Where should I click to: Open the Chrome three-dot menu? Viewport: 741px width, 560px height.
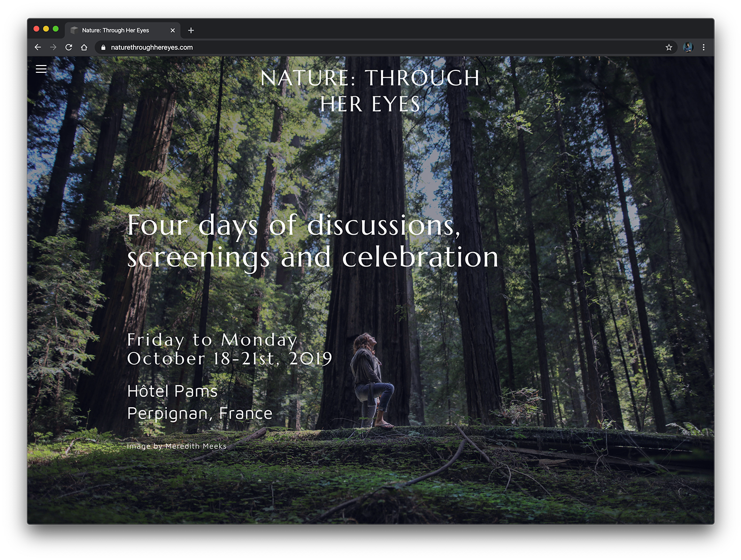pos(703,47)
